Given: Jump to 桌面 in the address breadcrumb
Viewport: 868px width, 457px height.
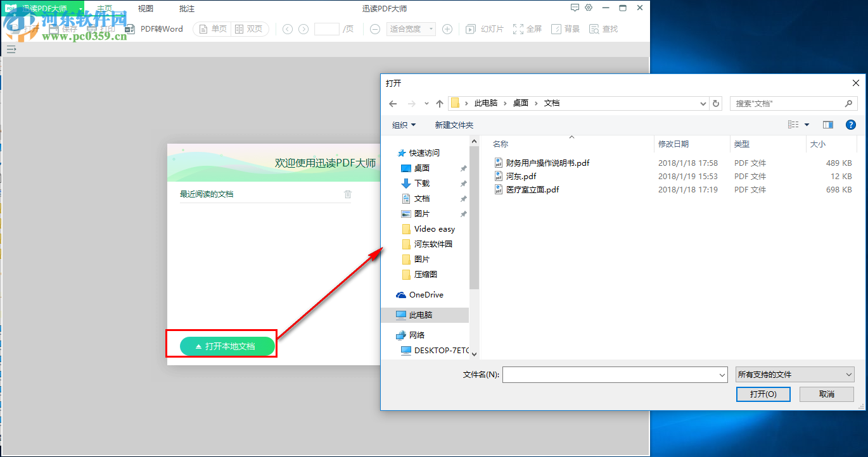Looking at the screenshot, I should click(521, 103).
